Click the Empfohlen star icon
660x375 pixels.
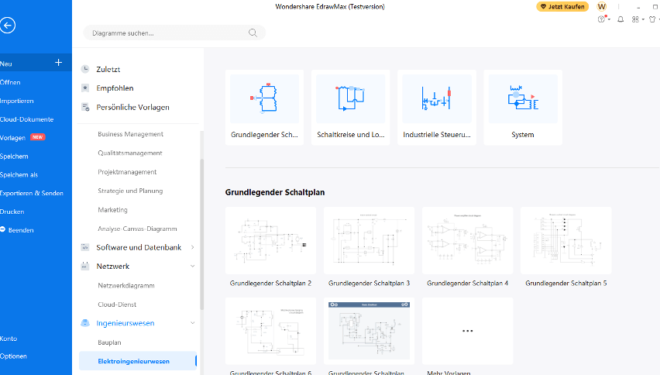(x=85, y=88)
